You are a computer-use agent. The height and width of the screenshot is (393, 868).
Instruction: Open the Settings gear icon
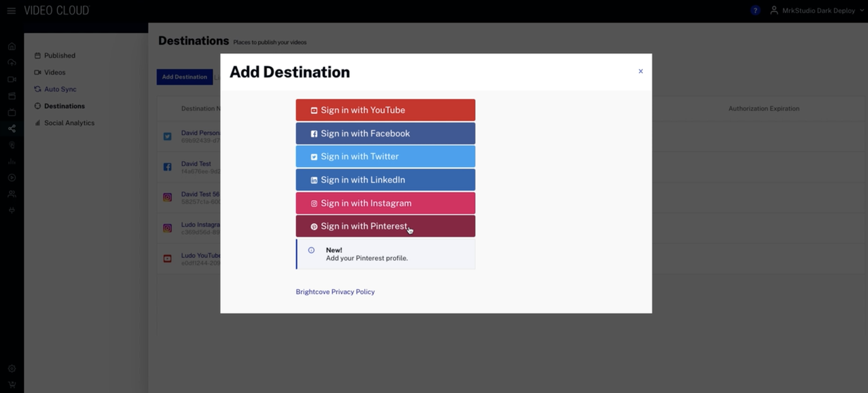tap(12, 369)
